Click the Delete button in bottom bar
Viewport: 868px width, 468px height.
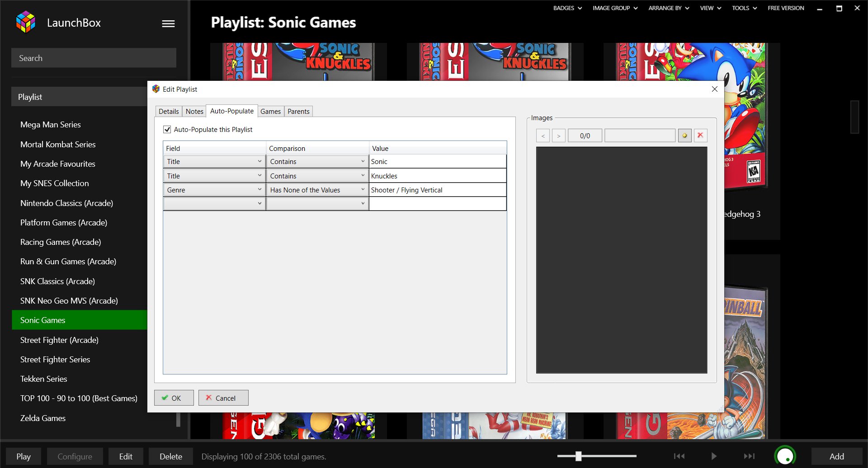click(x=171, y=456)
